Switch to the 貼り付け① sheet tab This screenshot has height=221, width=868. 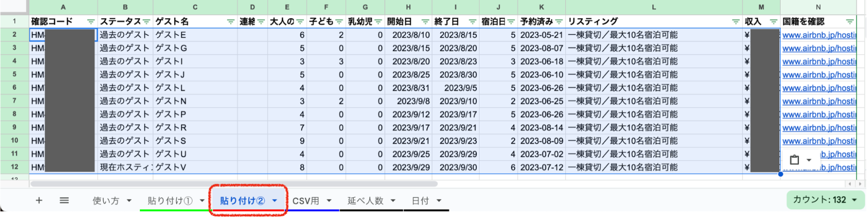pos(170,201)
